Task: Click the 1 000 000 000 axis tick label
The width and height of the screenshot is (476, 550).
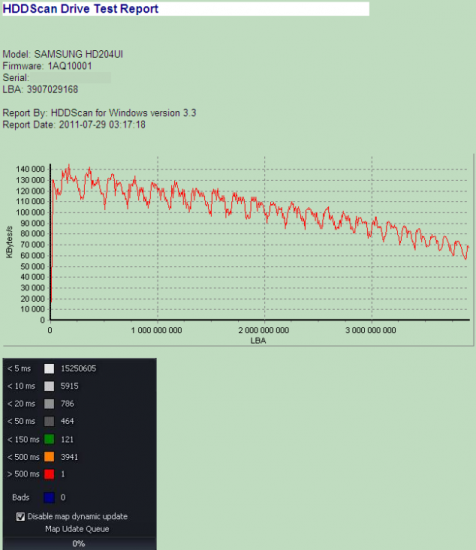Action: 156,330
